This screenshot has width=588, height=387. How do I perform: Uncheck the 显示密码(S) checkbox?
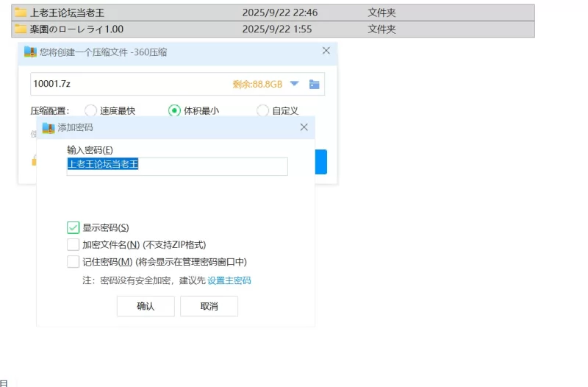(x=73, y=227)
